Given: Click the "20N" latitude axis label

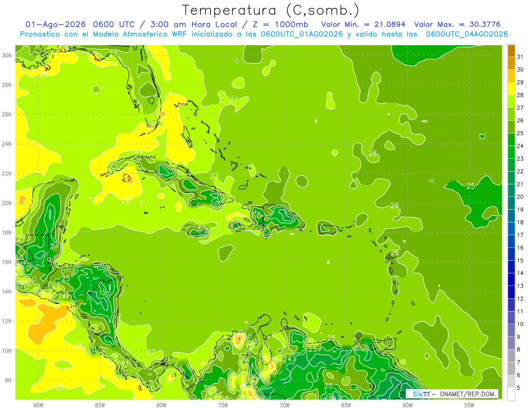Looking at the screenshot, I should tap(7, 203).
